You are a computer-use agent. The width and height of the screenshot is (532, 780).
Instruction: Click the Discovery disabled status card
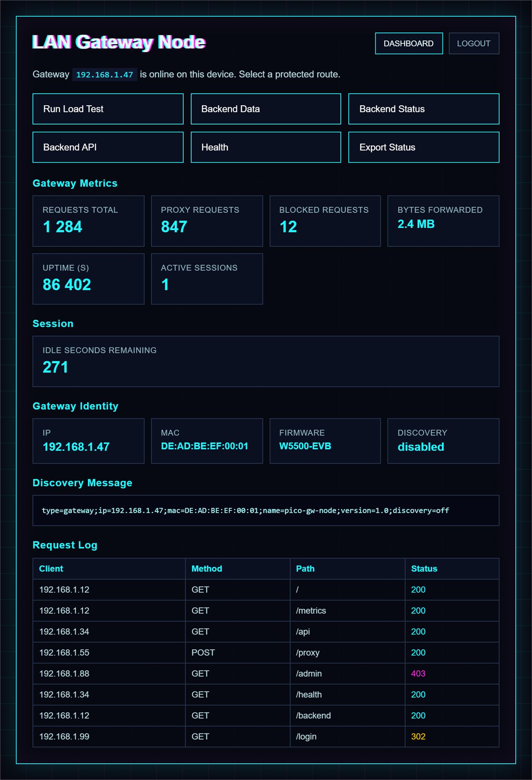click(443, 441)
